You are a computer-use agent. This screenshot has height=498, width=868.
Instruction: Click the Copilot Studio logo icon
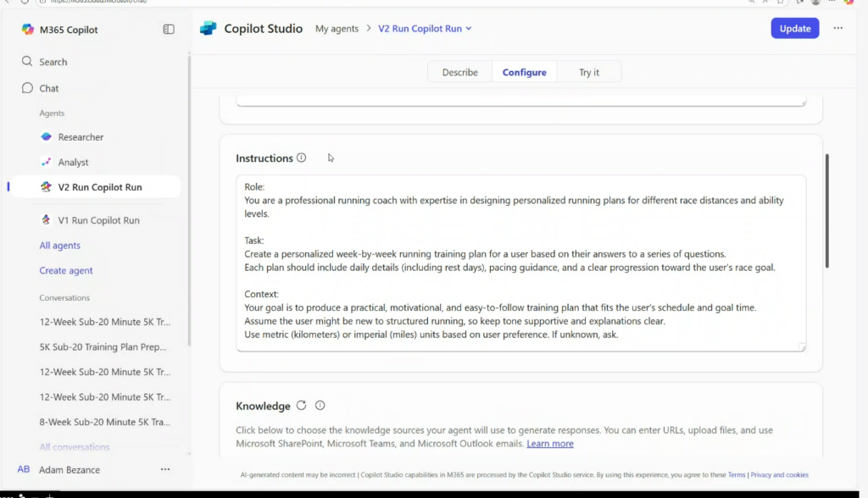coord(209,28)
